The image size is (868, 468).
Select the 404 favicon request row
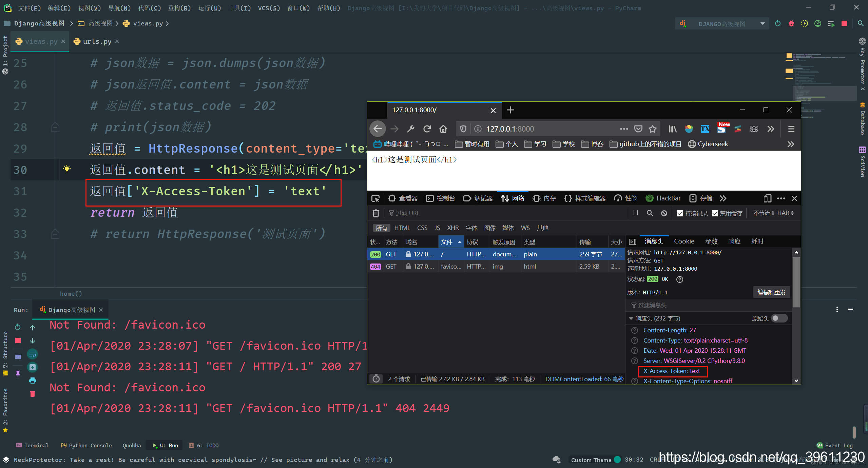pyautogui.click(x=496, y=267)
